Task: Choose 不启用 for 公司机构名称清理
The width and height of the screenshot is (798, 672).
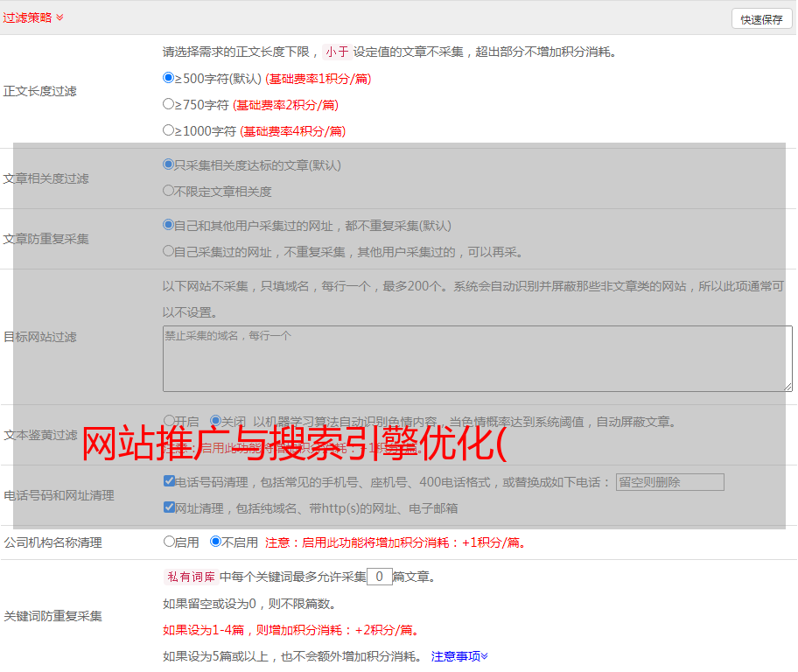Action: point(215,542)
